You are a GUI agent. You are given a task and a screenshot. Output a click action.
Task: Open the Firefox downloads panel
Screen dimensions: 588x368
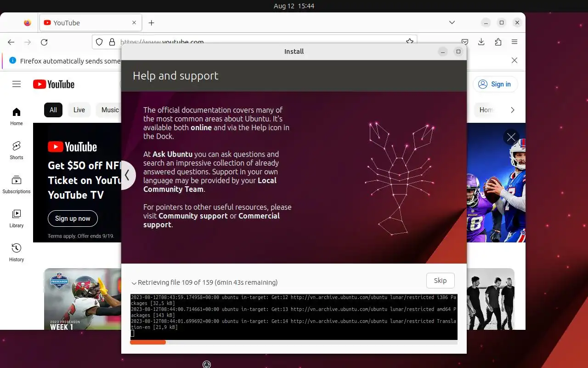pyautogui.click(x=481, y=42)
